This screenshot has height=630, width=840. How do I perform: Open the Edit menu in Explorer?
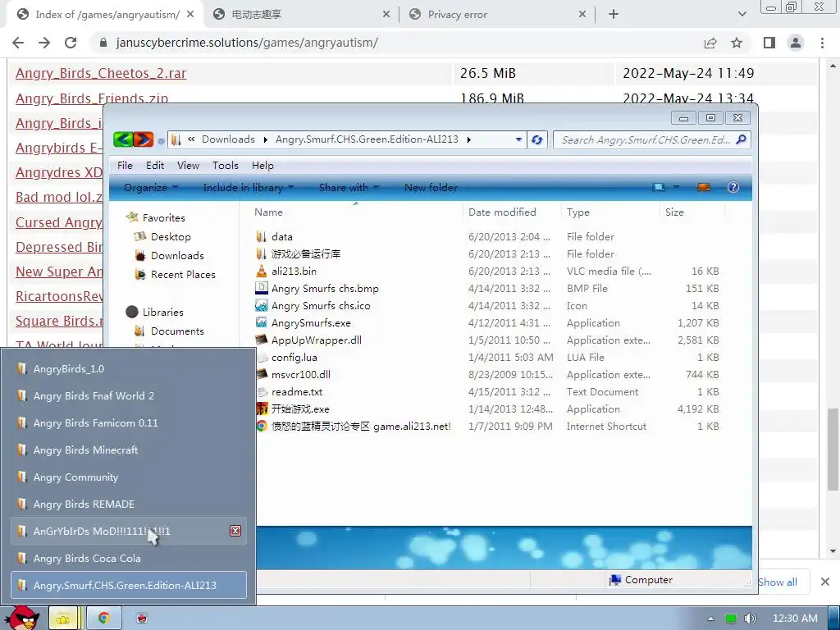coord(155,166)
